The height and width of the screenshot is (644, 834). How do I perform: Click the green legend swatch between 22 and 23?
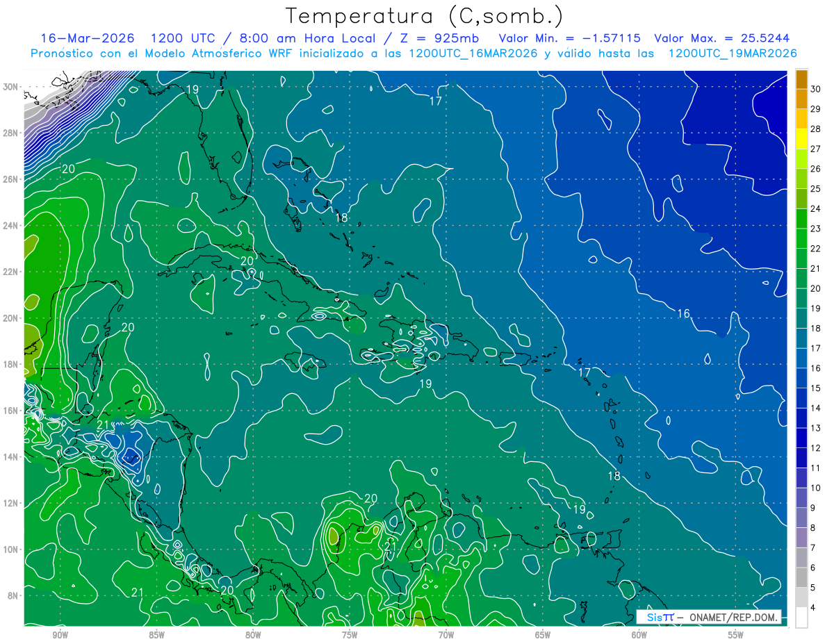click(x=801, y=238)
